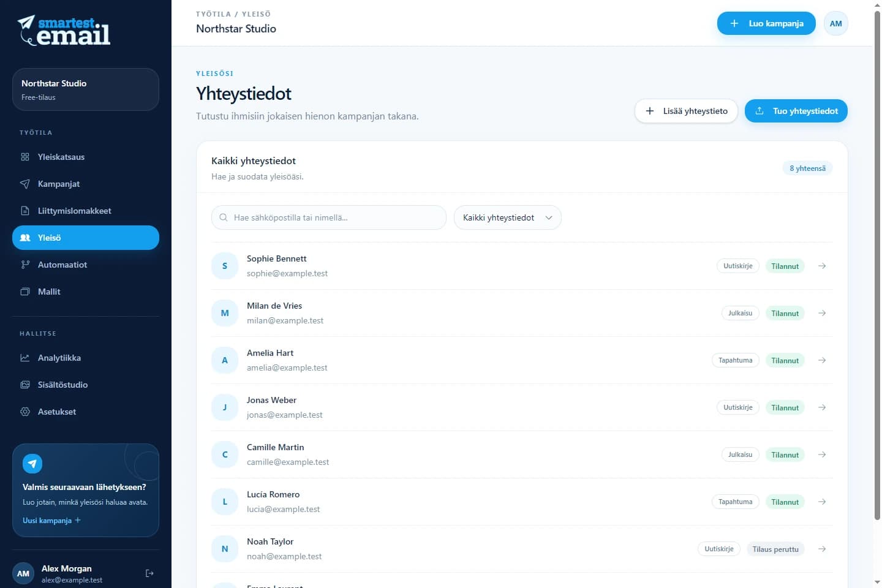Click the Uusi kampanja link
This screenshot has width=882, height=588.
click(x=51, y=521)
